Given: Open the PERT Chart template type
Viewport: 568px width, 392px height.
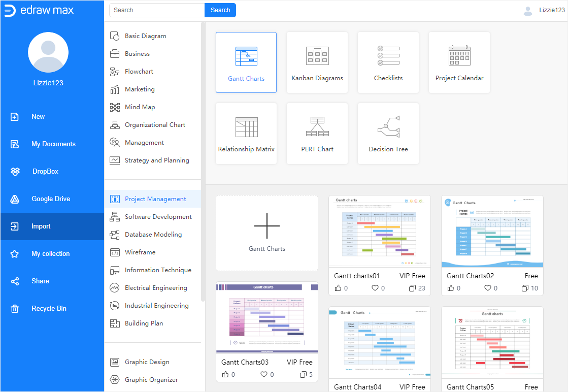Looking at the screenshot, I should tap(317, 134).
